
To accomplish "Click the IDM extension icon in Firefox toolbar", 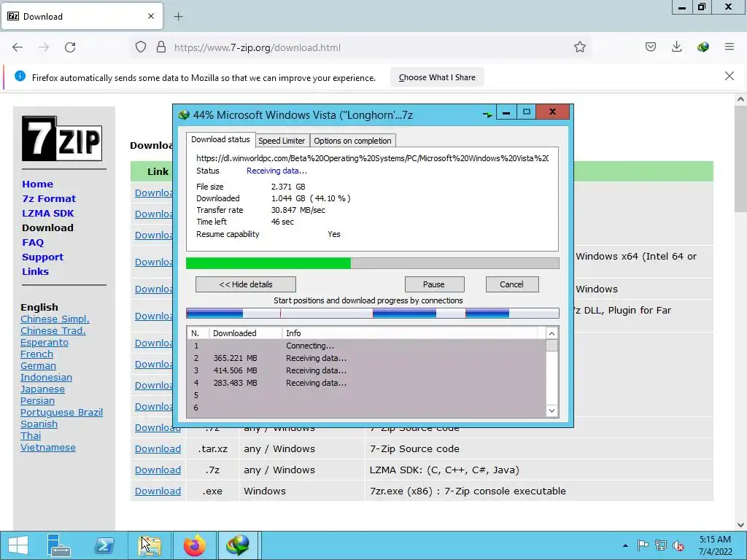I will click(x=703, y=47).
